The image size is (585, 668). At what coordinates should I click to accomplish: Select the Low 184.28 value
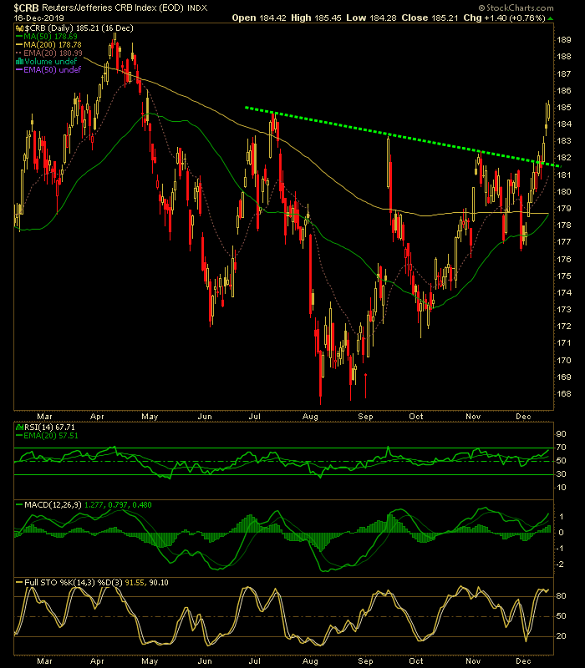[x=371, y=18]
